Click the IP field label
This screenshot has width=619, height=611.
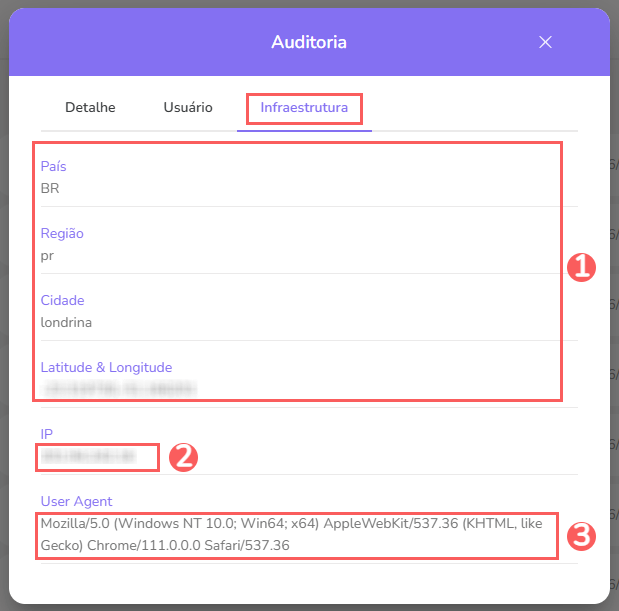tap(47, 434)
